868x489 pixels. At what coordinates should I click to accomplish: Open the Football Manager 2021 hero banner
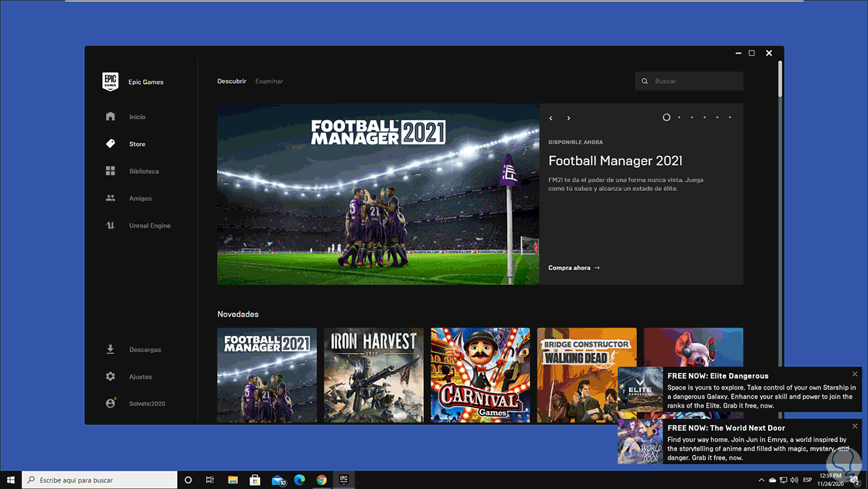click(378, 194)
